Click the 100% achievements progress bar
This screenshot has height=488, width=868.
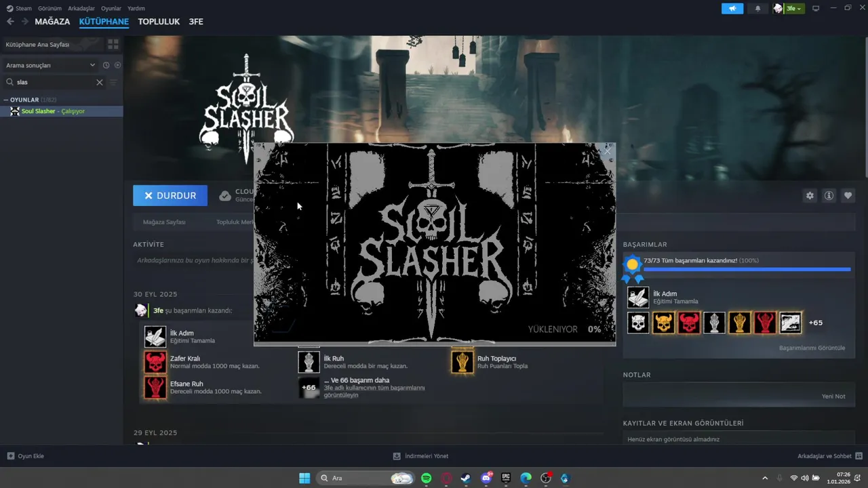(747, 269)
